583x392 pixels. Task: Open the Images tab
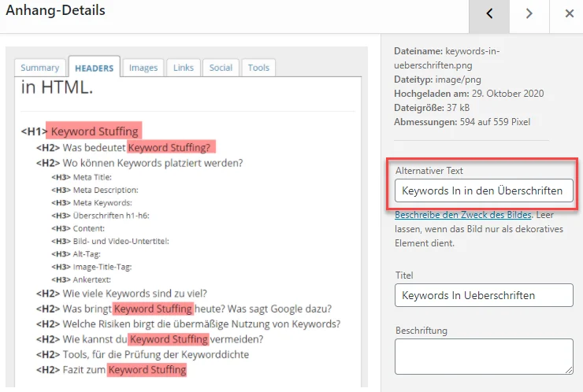tap(143, 68)
